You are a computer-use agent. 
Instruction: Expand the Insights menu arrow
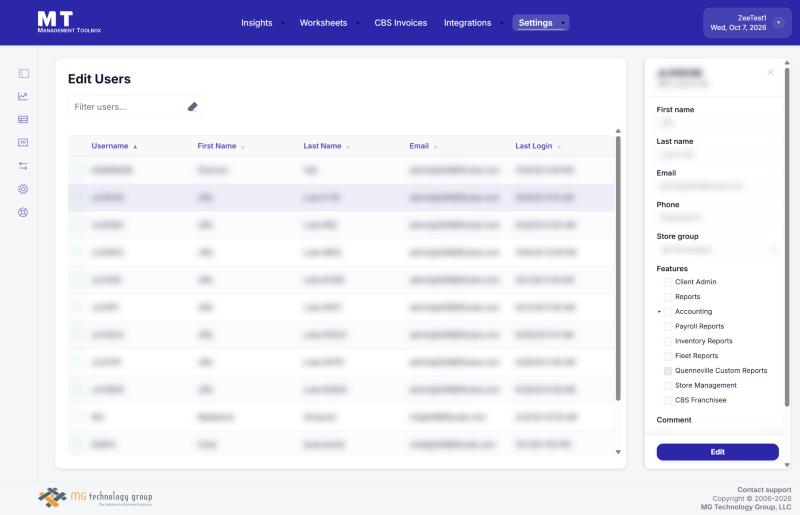(x=283, y=23)
